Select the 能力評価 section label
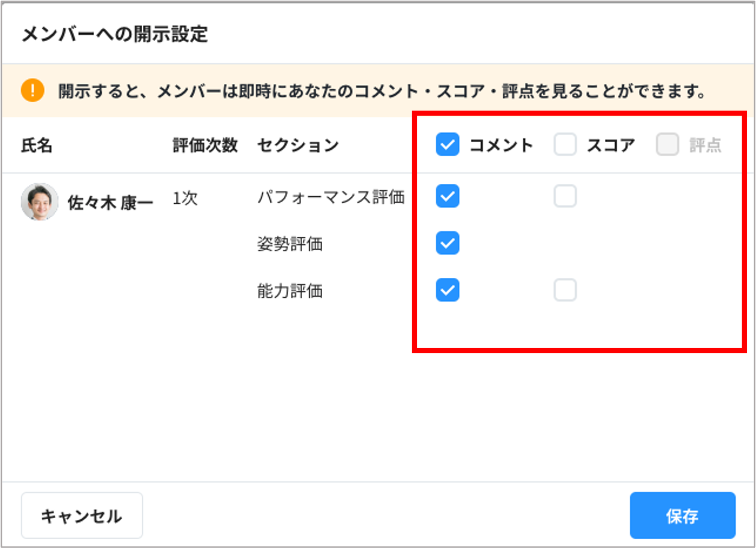The width and height of the screenshot is (756, 548). (290, 290)
